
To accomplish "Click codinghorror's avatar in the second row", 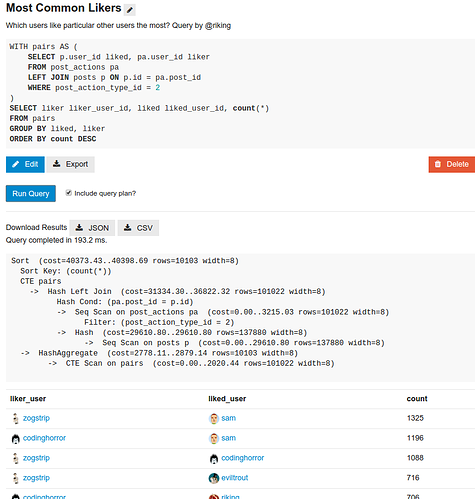I will 16,439.
